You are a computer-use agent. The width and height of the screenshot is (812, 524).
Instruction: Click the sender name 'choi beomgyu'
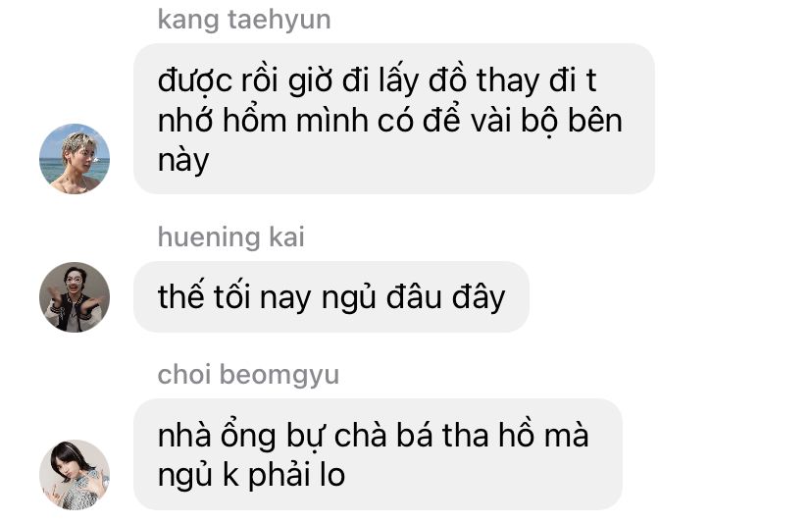pos(248,375)
